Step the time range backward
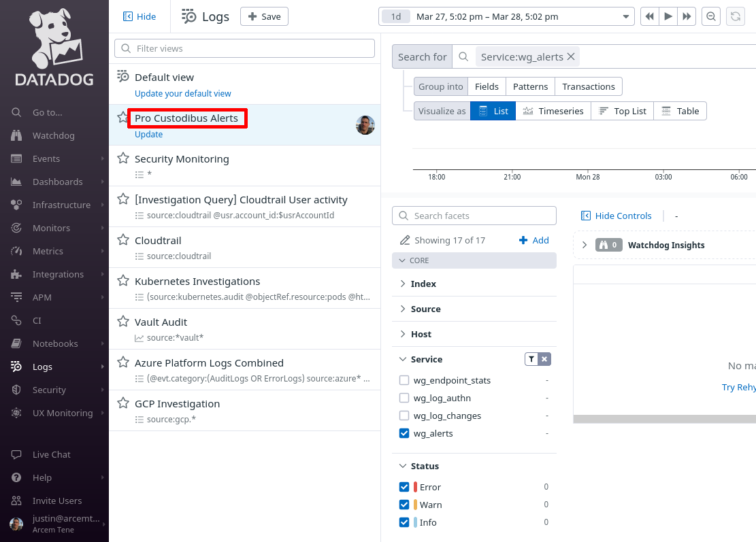 coord(649,16)
